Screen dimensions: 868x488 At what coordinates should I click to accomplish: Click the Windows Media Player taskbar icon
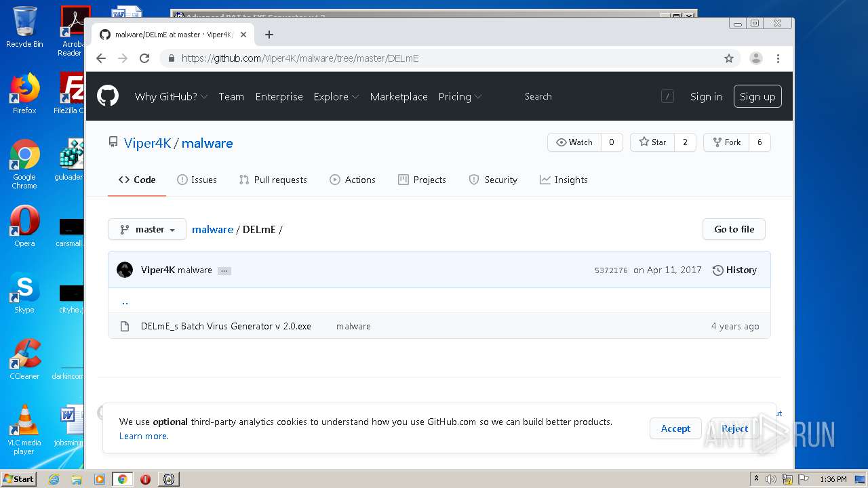point(99,479)
